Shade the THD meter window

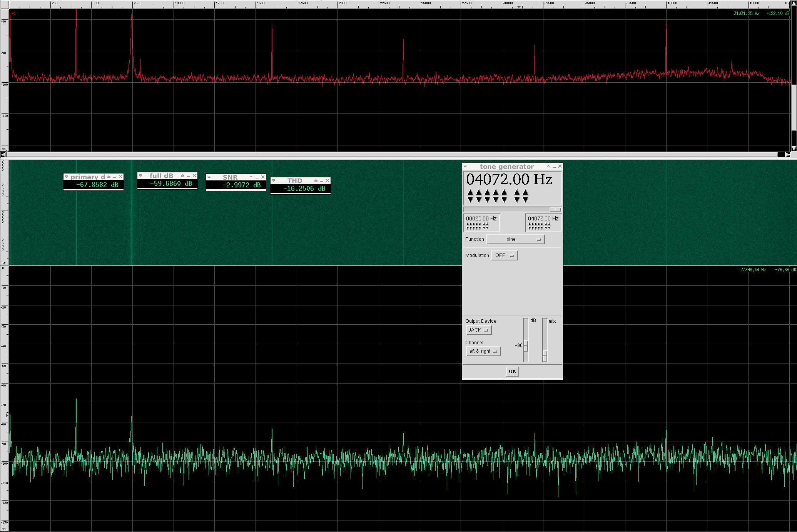[x=316, y=180]
